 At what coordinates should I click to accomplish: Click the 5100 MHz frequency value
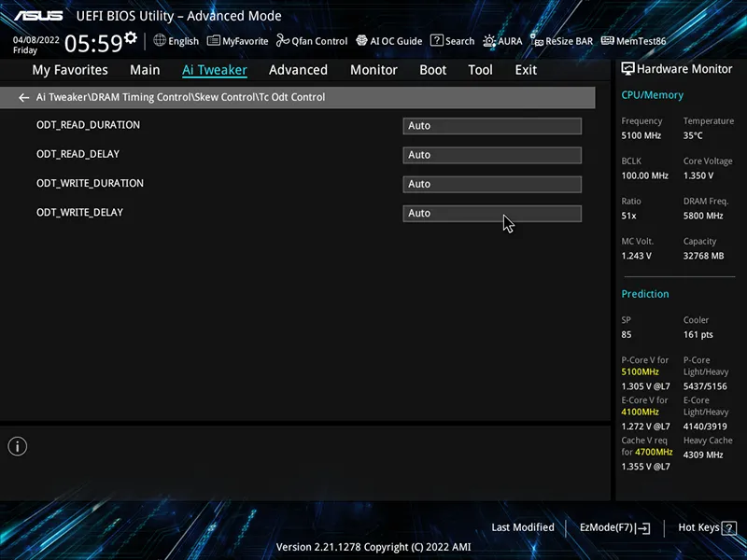[641, 135]
